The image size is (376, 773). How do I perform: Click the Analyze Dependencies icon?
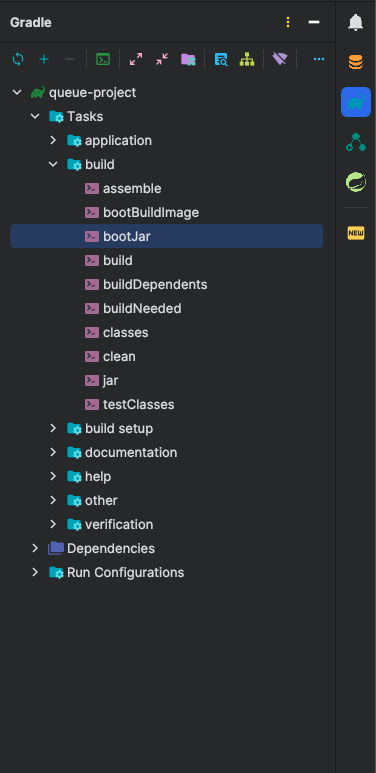[x=221, y=60]
